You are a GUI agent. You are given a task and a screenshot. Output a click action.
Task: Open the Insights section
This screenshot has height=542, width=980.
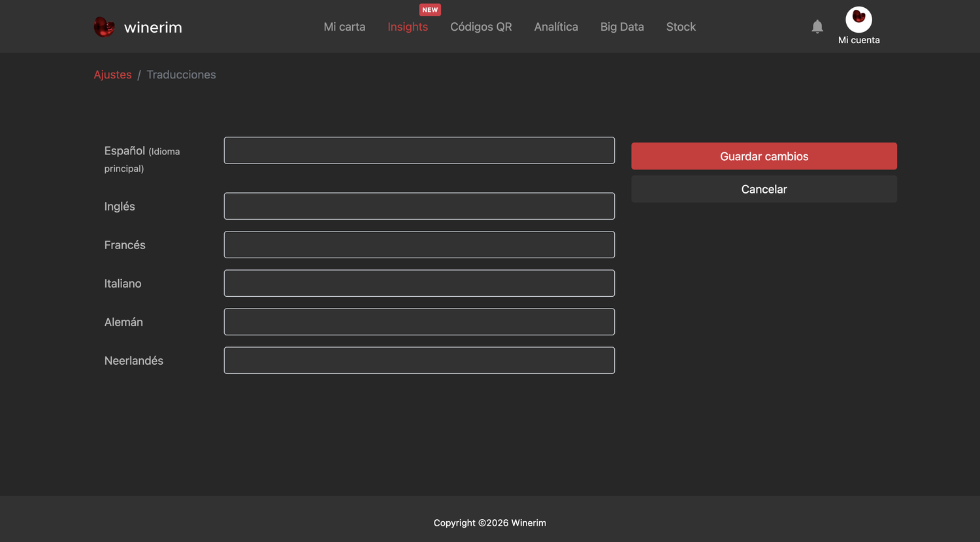(x=408, y=27)
